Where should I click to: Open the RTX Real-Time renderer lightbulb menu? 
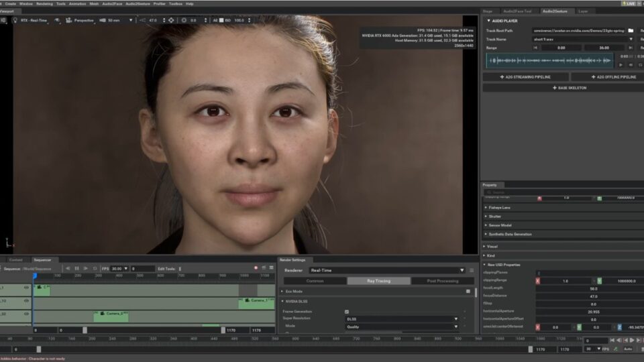15,20
